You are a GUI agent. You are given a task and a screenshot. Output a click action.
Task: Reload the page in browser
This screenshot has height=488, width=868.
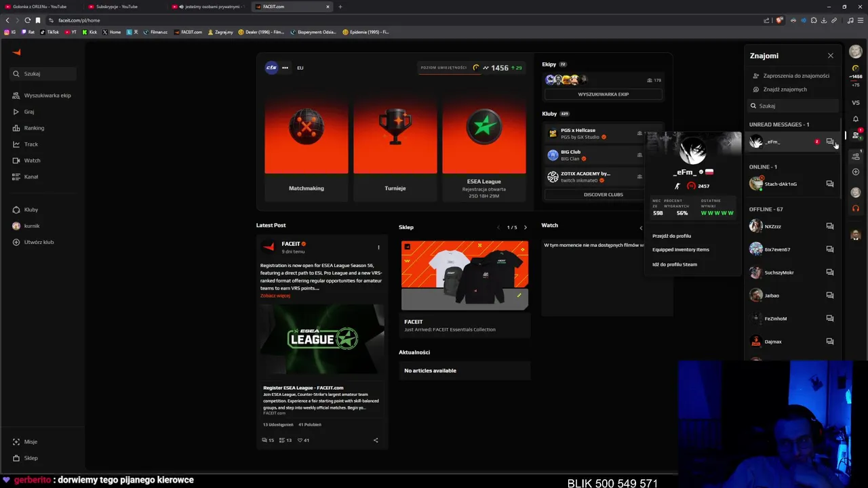[x=27, y=20]
